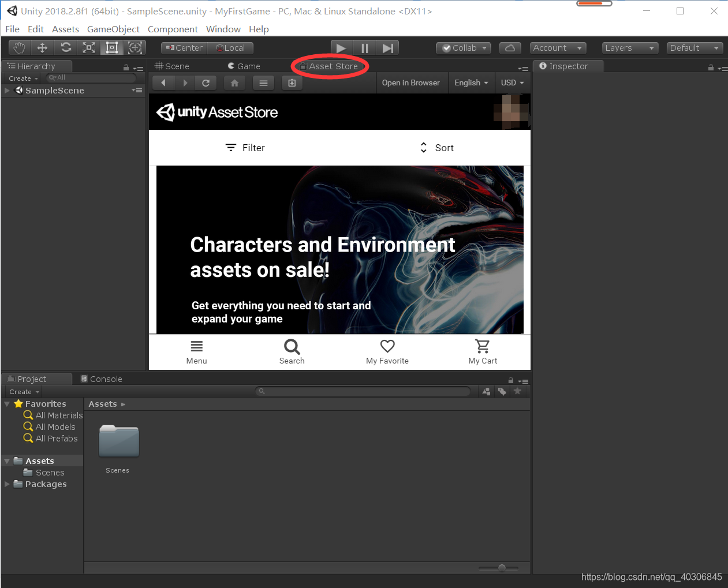The width and height of the screenshot is (728, 588).
Task: Go forward in Asset Store browser
Action: (x=185, y=83)
